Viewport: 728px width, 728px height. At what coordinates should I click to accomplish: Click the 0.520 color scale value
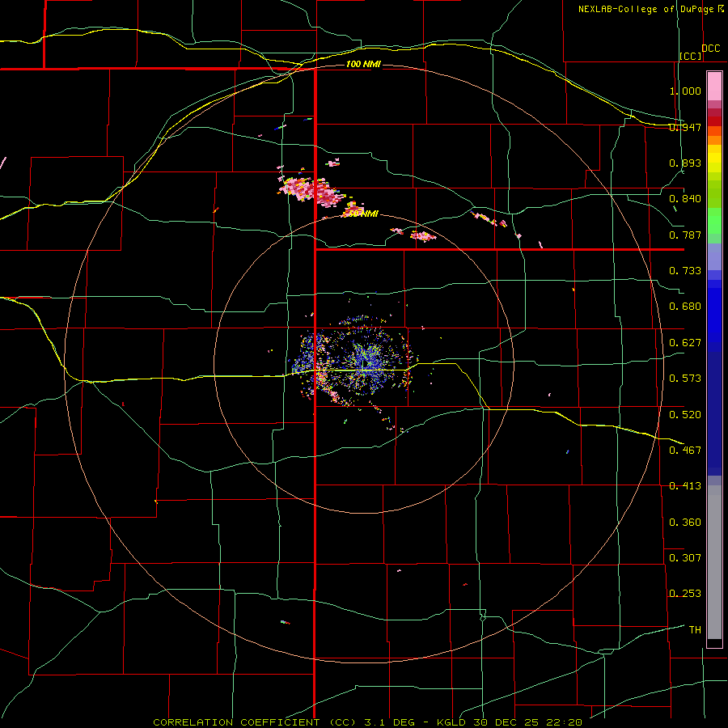[x=685, y=415]
